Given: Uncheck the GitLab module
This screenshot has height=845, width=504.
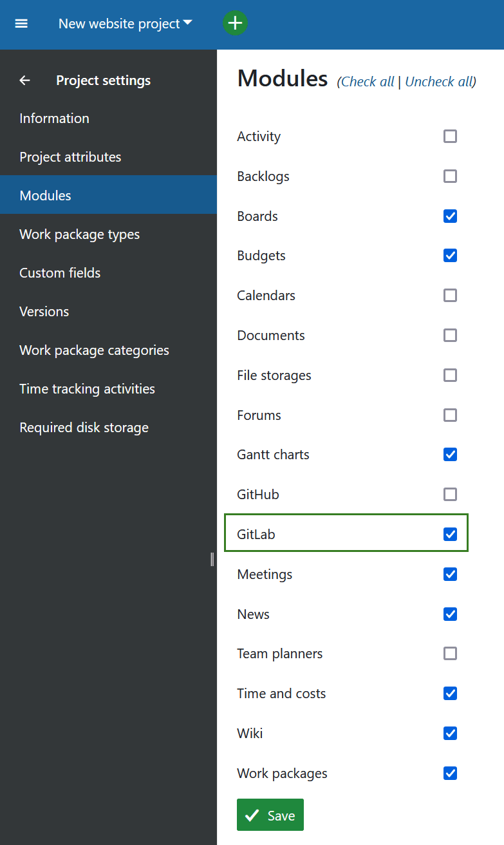Looking at the screenshot, I should click(450, 533).
